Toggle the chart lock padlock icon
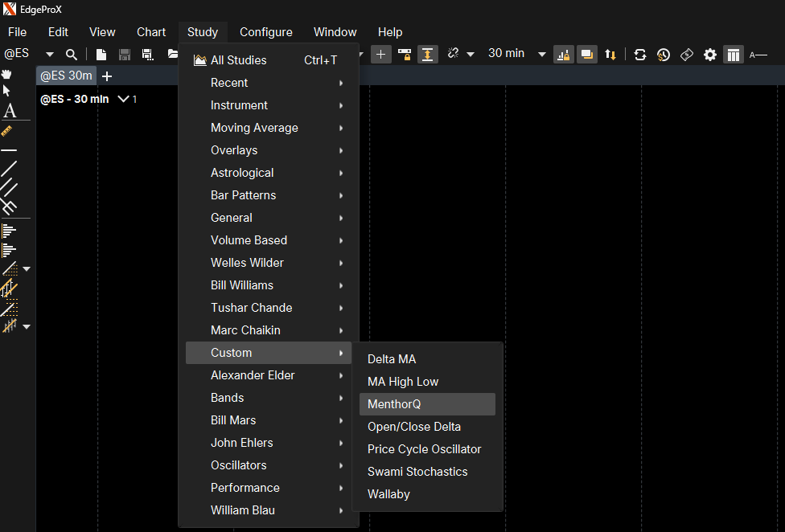 point(563,55)
